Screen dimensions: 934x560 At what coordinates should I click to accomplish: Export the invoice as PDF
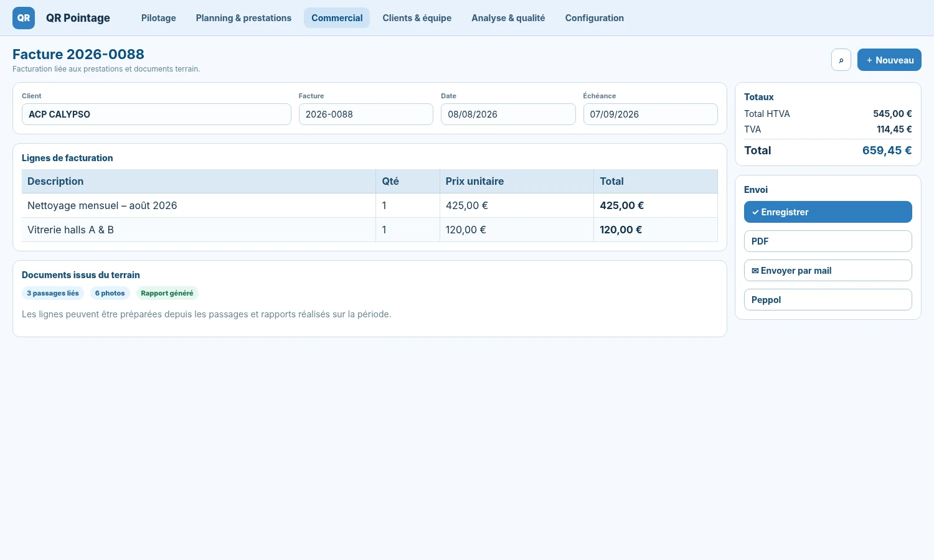(x=828, y=241)
